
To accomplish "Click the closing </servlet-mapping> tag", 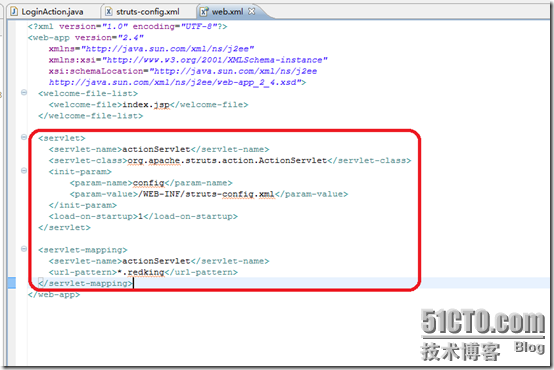I will pyautogui.click(x=86, y=283).
